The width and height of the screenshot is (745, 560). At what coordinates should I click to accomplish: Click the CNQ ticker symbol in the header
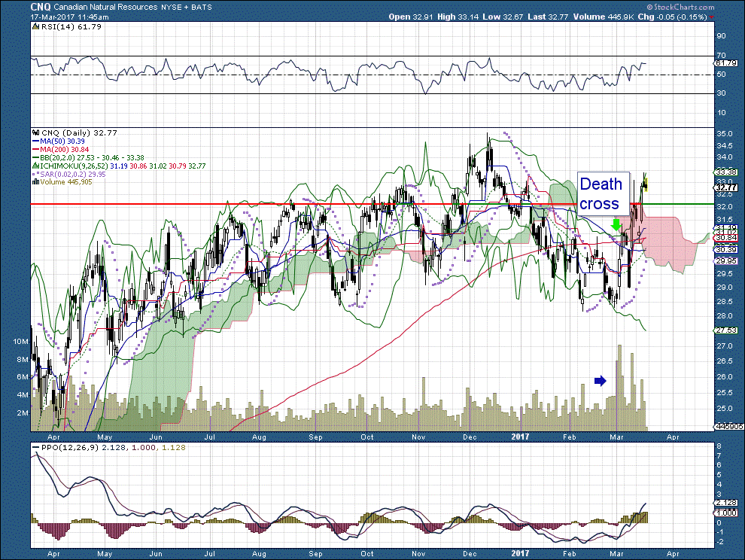click(x=41, y=7)
